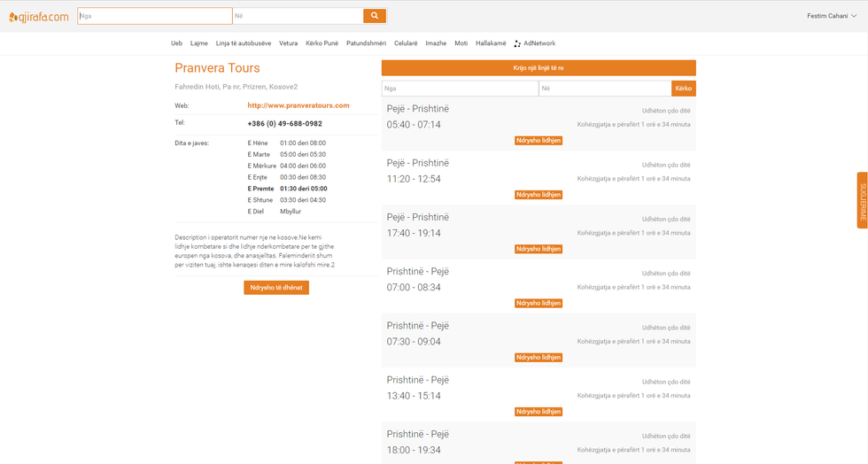
Task: Click the orange magnifier search button
Action: [x=375, y=16]
